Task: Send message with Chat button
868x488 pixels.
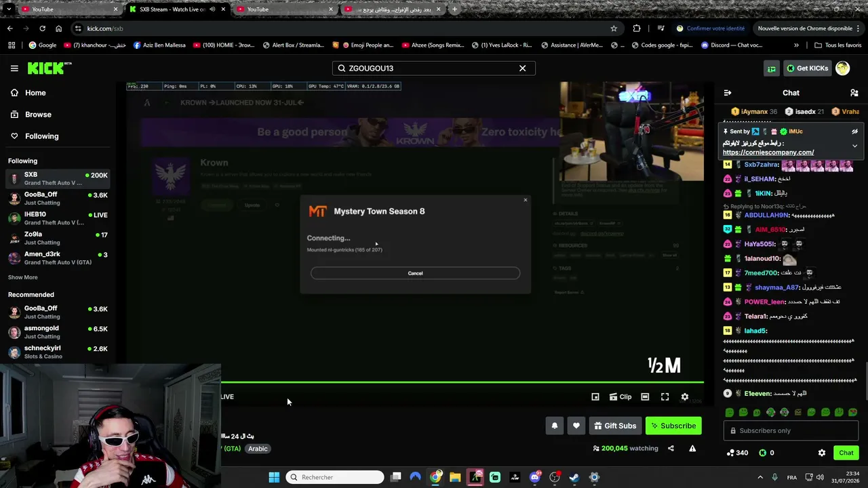Action: 846,453
